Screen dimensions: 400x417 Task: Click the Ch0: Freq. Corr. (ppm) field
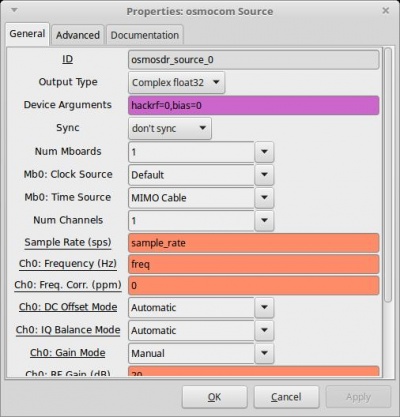254,286
